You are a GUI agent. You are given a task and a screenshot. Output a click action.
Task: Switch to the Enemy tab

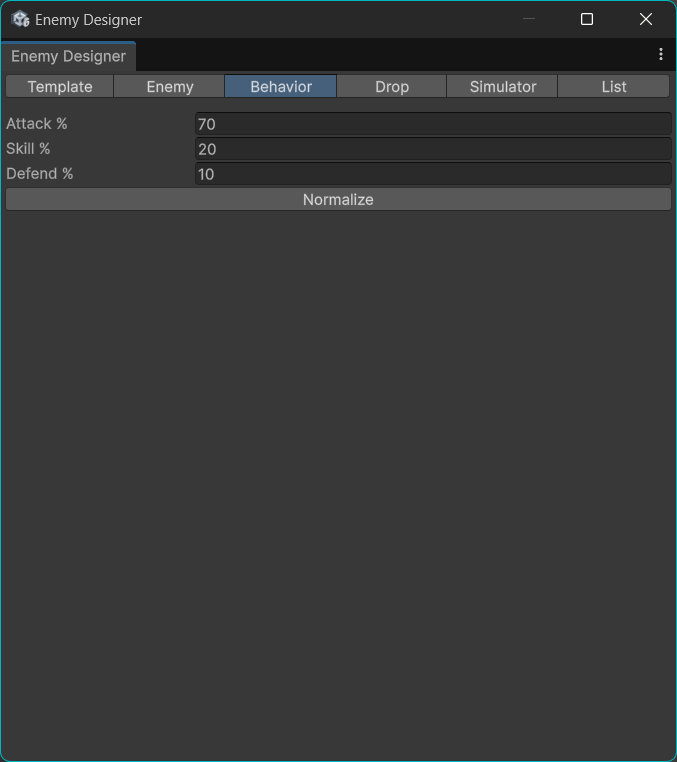pyautogui.click(x=170, y=87)
